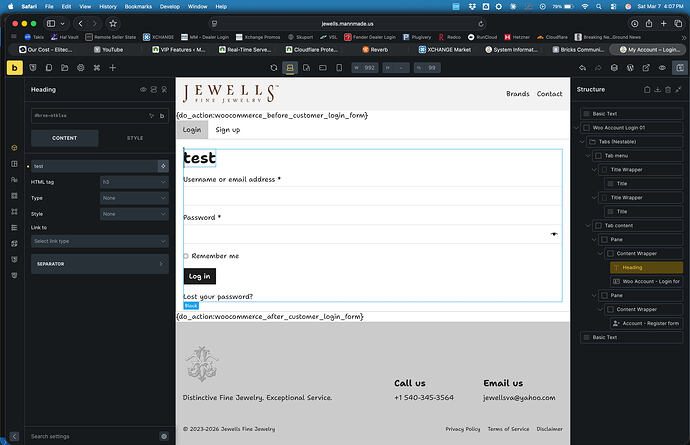The height and width of the screenshot is (445, 690).
Task: Click the trash icon in Structure header
Action: pyautogui.click(x=668, y=89)
